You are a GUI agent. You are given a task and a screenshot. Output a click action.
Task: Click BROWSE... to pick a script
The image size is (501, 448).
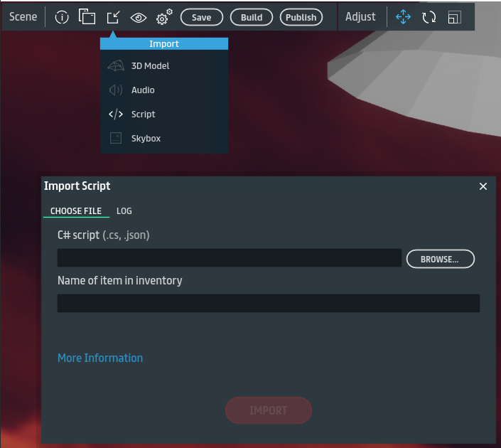tap(441, 259)
